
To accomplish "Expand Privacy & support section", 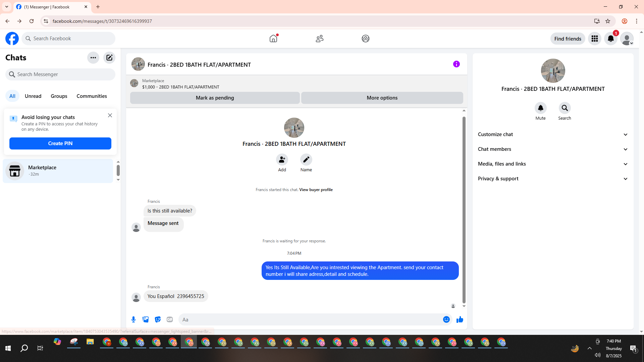I will point(553,179).
